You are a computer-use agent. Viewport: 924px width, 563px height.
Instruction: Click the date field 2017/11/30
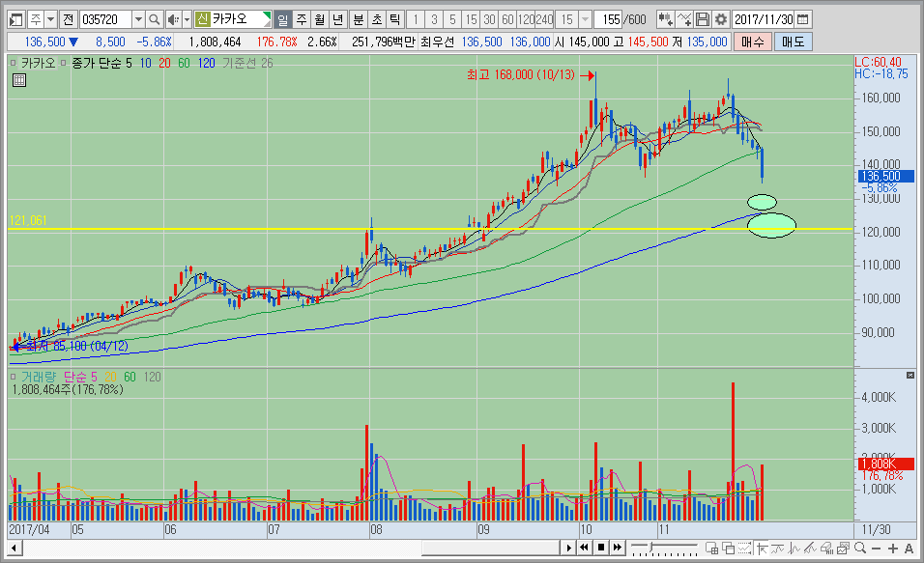[764, 19]
